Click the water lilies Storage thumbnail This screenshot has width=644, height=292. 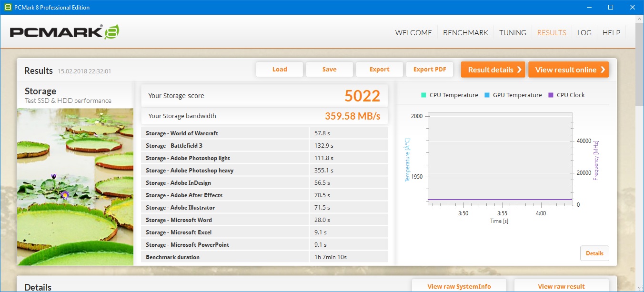click(x=75, y=187)
